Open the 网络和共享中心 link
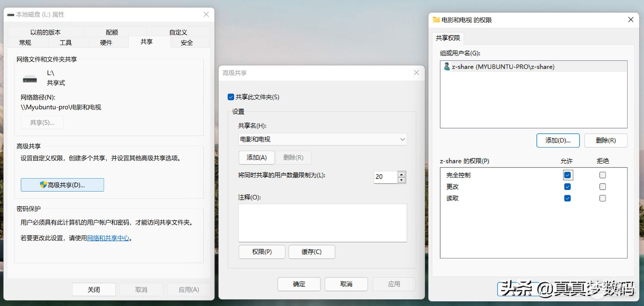This screenshot has width=644, height=306. coord(108,238)
